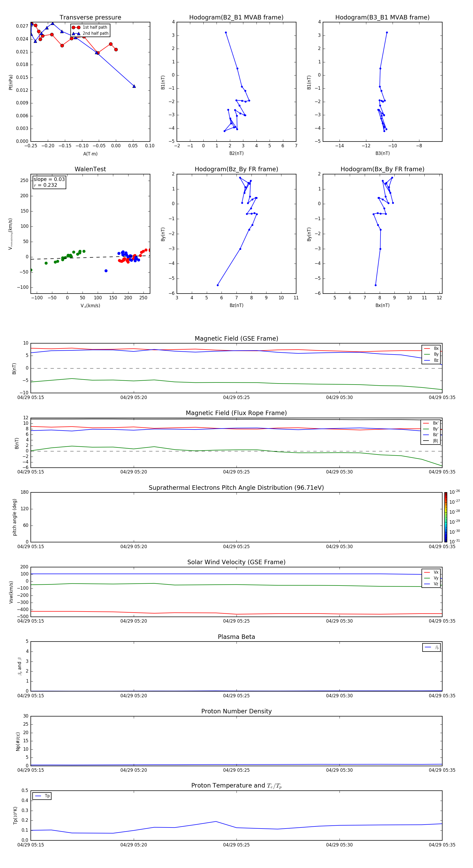Click 'Magnetic Field (GSE Frame)' title
The image size is (473, 868).
(x=236, y=339)
